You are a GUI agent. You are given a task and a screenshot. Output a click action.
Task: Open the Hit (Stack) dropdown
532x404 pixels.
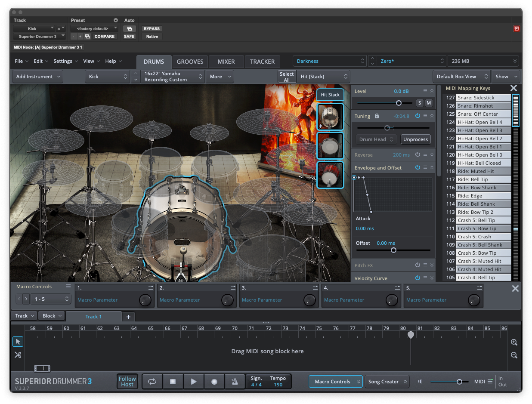coord(323,77)
